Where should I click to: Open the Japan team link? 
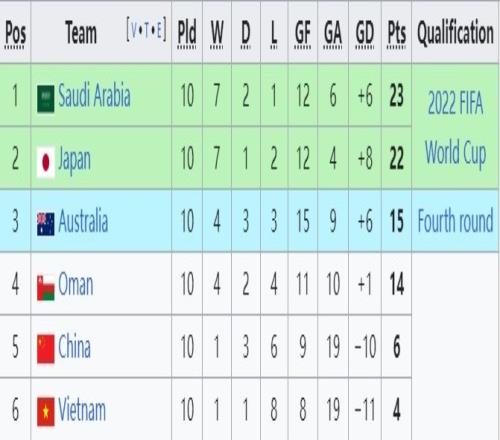tap(74, 161)
